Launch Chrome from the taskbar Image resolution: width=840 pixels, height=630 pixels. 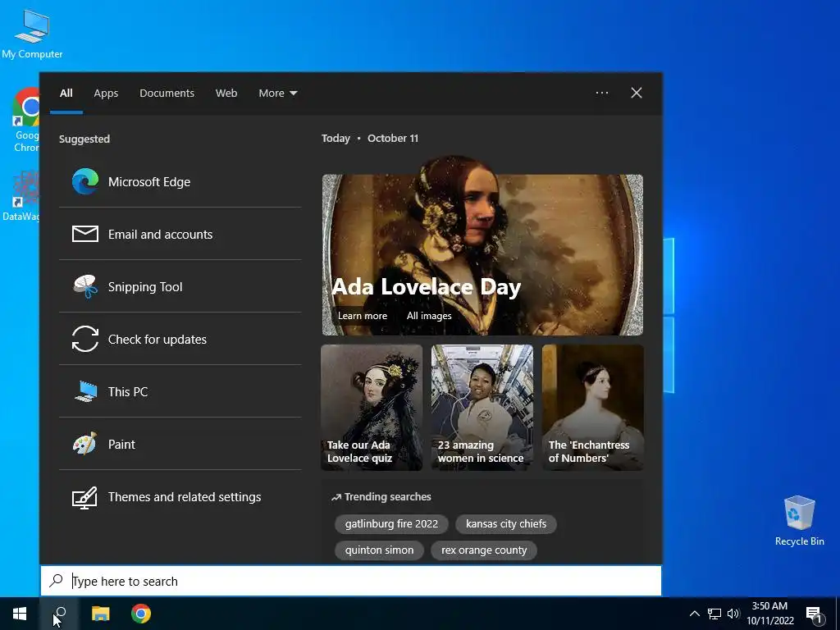coord(141,614)
